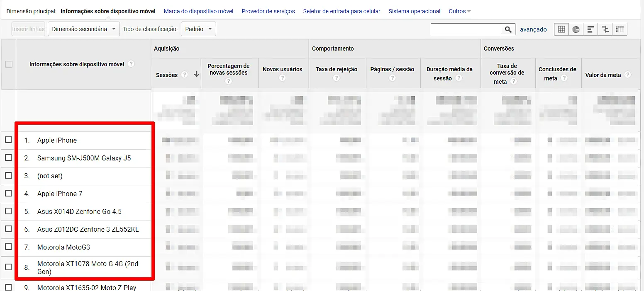
Task: Select the Provedor de serviços link
Action: point(268,11)
